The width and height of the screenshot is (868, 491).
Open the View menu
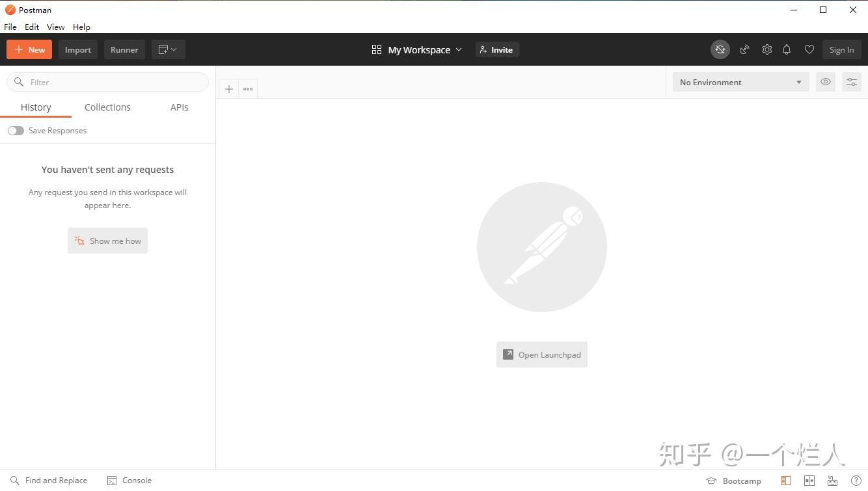(x=55, y=27)
